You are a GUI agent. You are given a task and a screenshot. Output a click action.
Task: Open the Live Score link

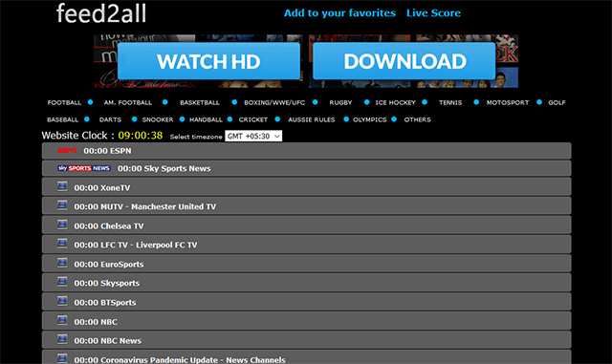433,13
